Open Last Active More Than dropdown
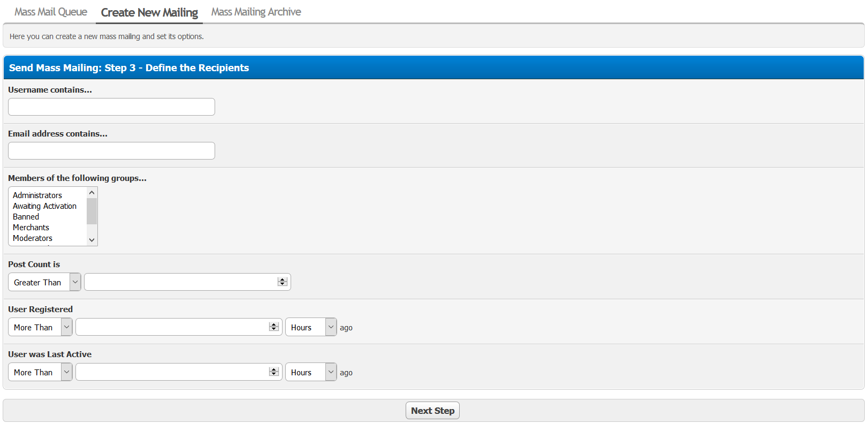Image resolution: width=868 pixels, height=431 pixels. click(x=40, y=372)
